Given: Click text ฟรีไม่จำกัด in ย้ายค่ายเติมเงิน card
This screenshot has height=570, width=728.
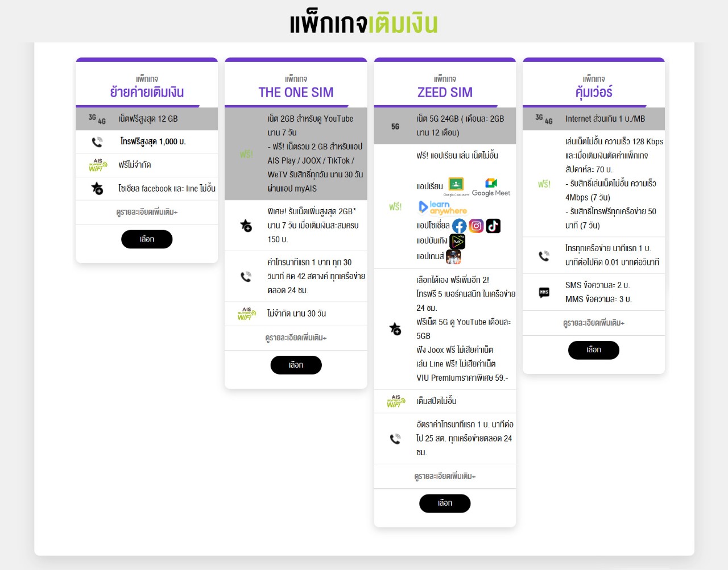Looking at the screenshot, I should pyautogui.click(x=135, y=165).
